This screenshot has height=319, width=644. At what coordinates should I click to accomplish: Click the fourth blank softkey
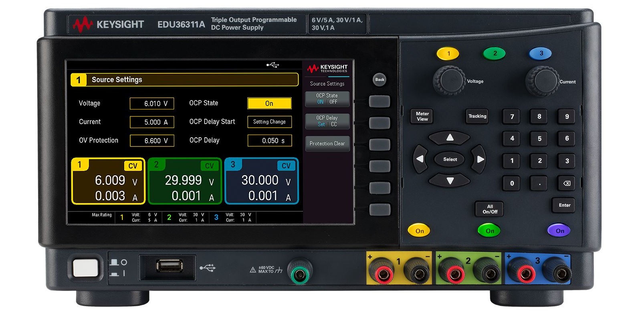(x=379, y=166)
